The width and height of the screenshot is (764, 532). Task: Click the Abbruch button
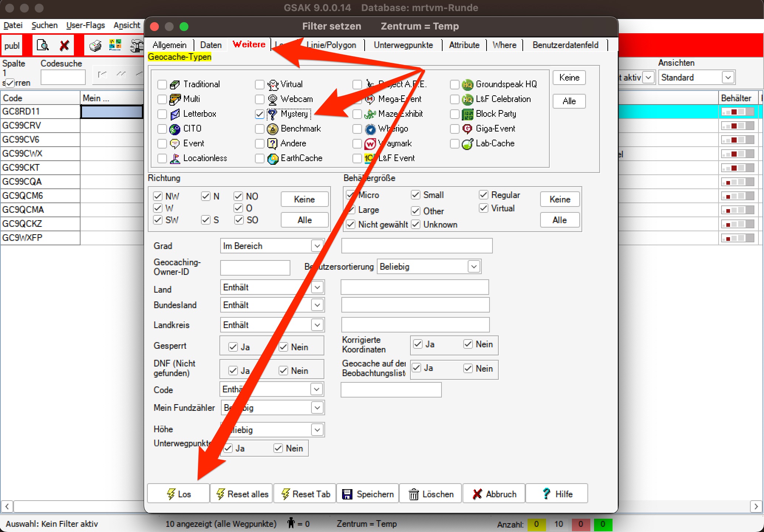494,494
